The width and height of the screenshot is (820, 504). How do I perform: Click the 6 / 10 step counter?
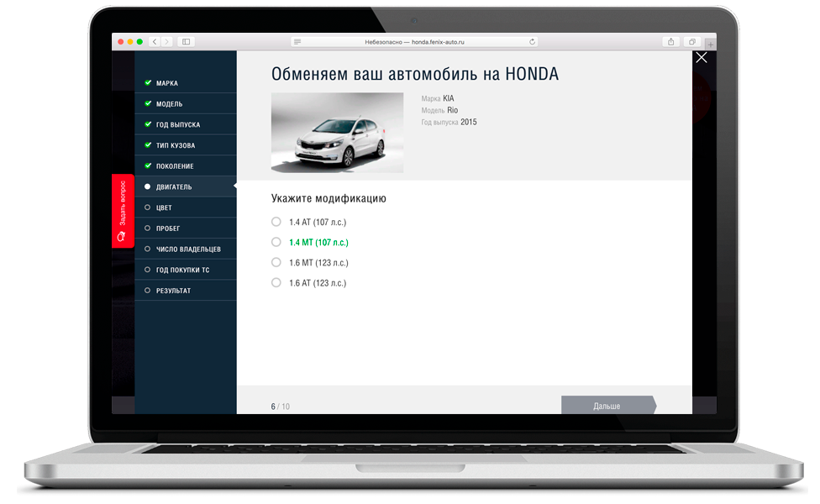click(281, 407)
